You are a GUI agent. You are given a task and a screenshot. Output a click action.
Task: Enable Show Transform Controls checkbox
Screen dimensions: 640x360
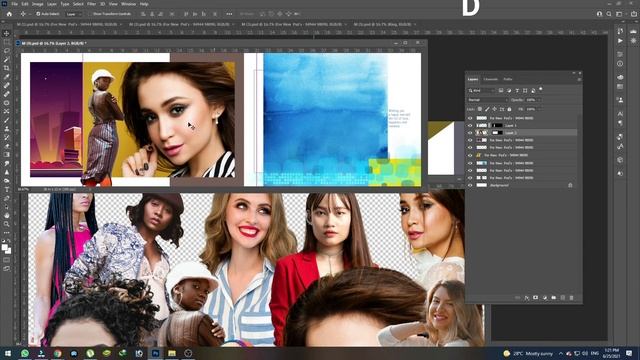coord(91,13)
